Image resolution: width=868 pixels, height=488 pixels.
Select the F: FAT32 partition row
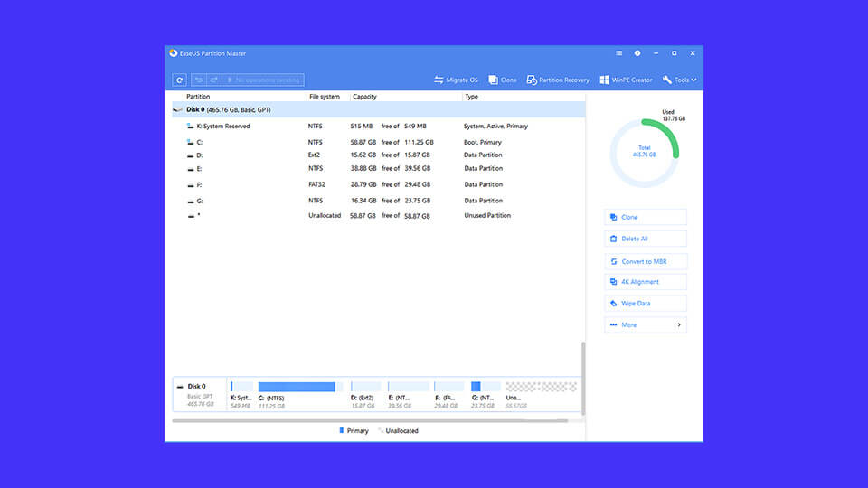(x=379, y=184)
